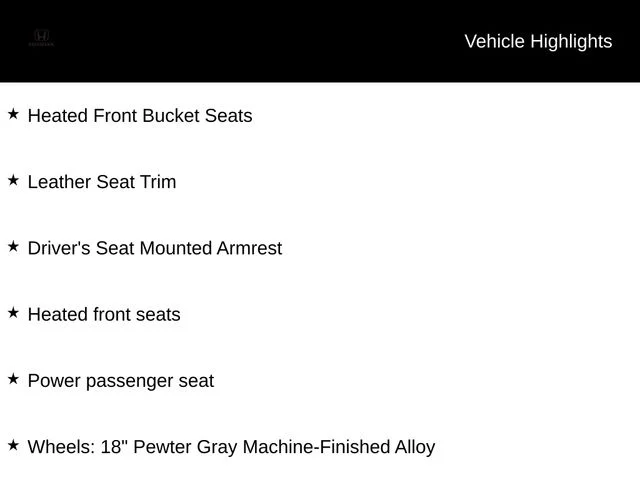Click the Leather Seat Trim text

click(102, 182)
